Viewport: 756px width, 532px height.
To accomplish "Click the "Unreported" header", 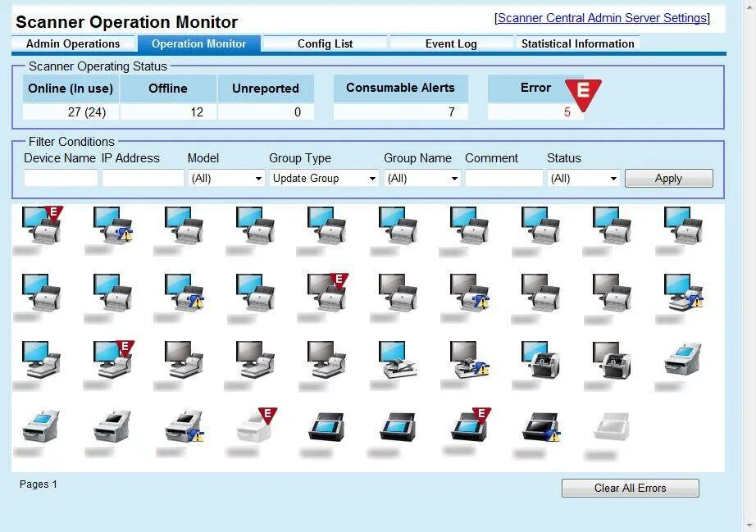I will 266,89.
